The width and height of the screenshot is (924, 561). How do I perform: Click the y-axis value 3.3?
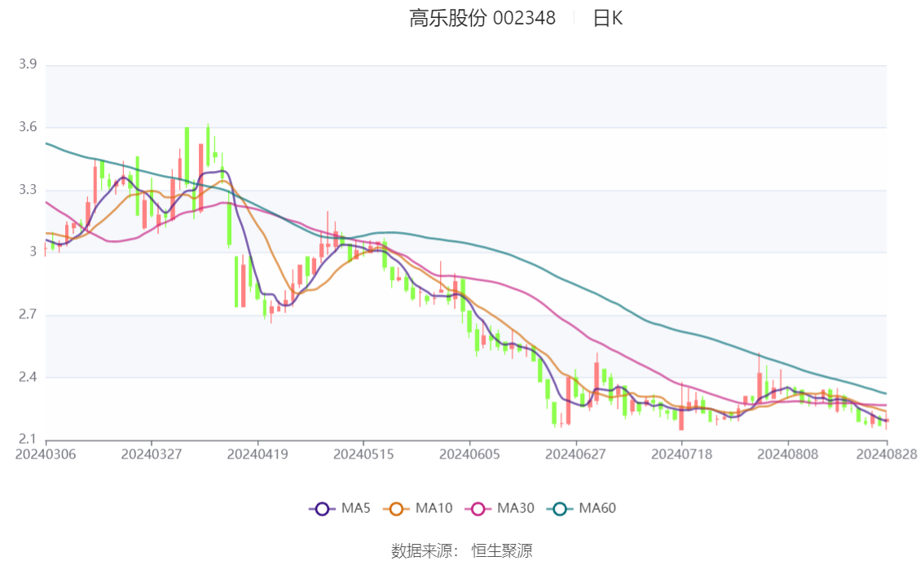pos(28,190)
